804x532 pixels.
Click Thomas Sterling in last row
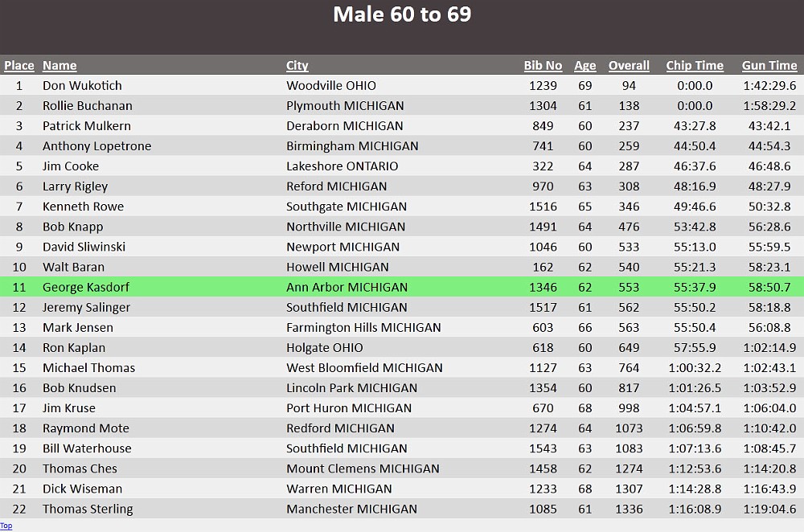(x=88, y=509)
